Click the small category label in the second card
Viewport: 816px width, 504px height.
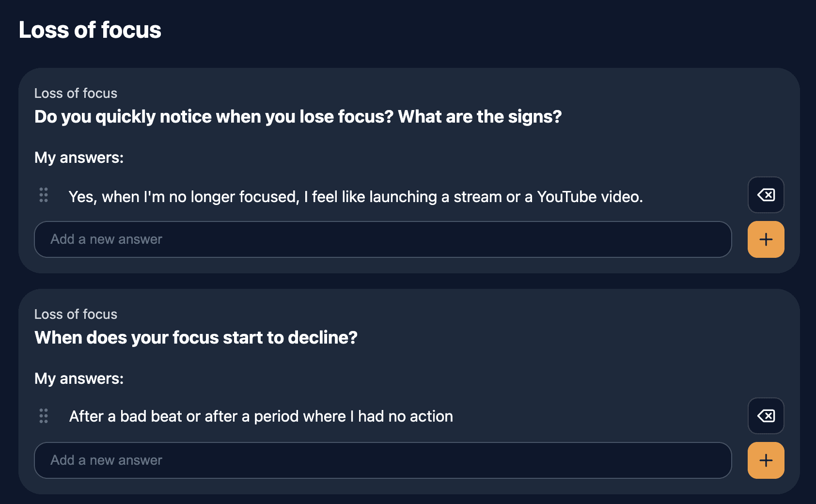(x=76, y=314)
